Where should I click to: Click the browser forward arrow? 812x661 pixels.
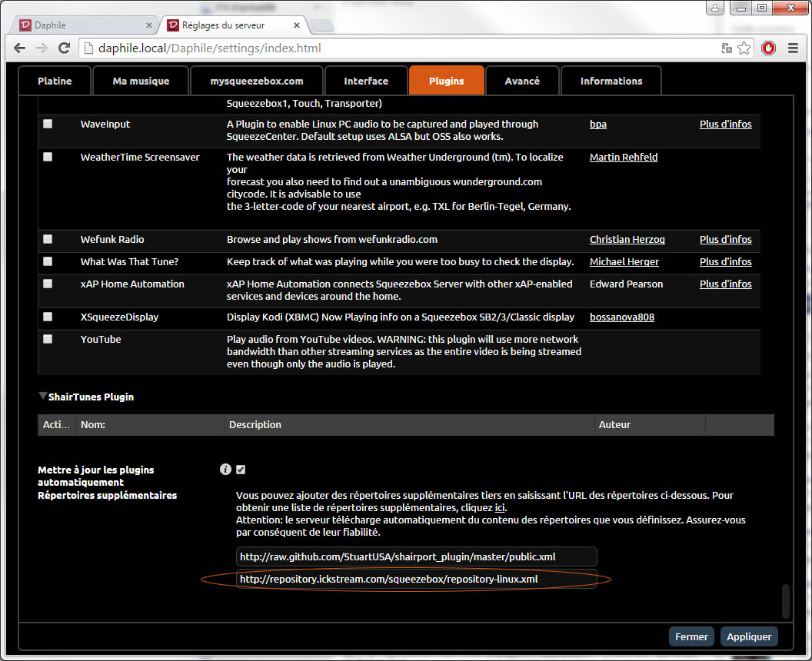pyautogui.click(x=42, y=48)
